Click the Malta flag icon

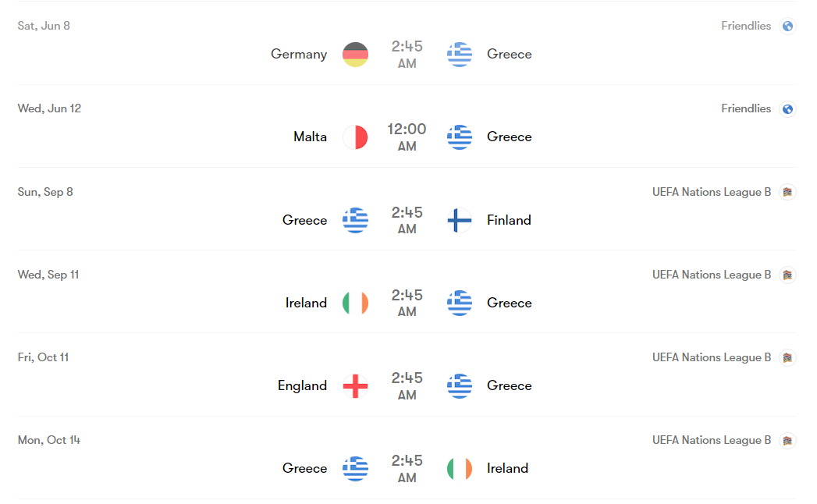click(x=355, y=137)
